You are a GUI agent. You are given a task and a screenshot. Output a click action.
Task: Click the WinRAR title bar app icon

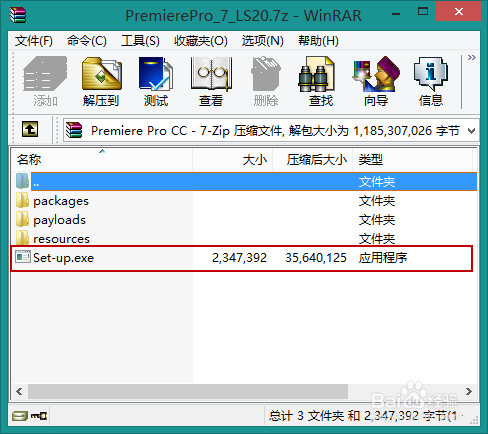(x=18, y=15)
